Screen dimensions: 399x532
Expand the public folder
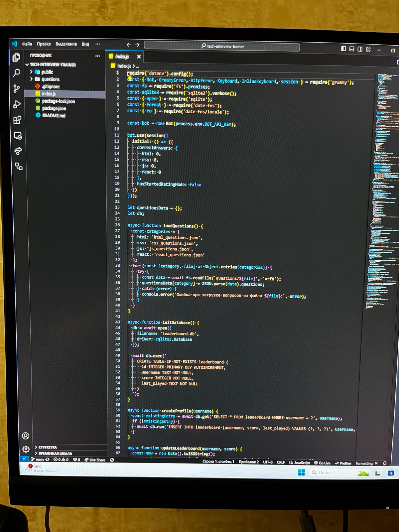(47, 72)
